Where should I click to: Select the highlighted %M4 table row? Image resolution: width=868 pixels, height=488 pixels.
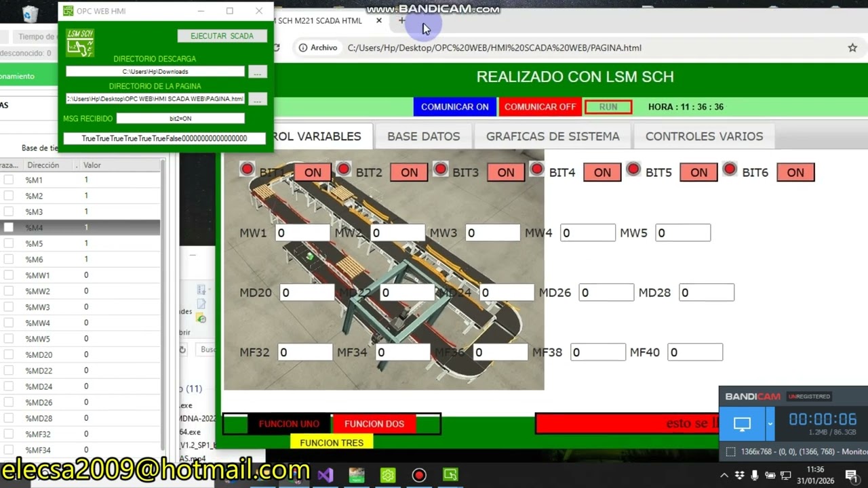[x=80, y=228]
